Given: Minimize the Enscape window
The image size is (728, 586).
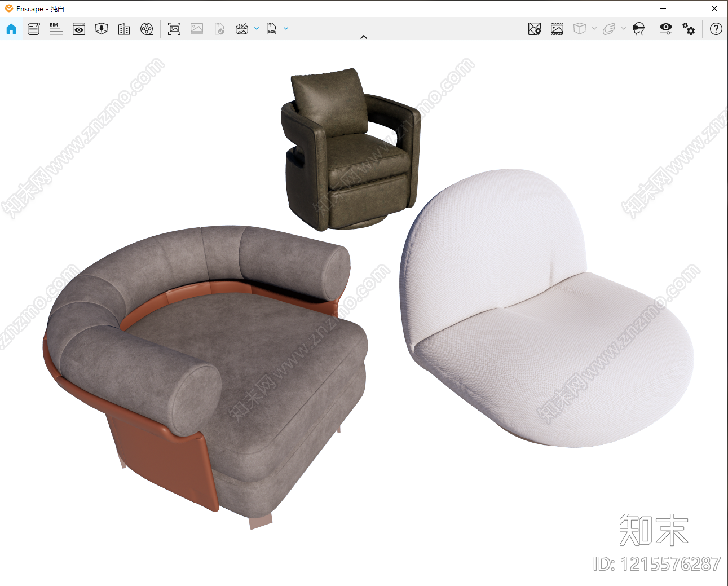Looking at the screenshot, I should pyautogui.click(x=663, y=8).
